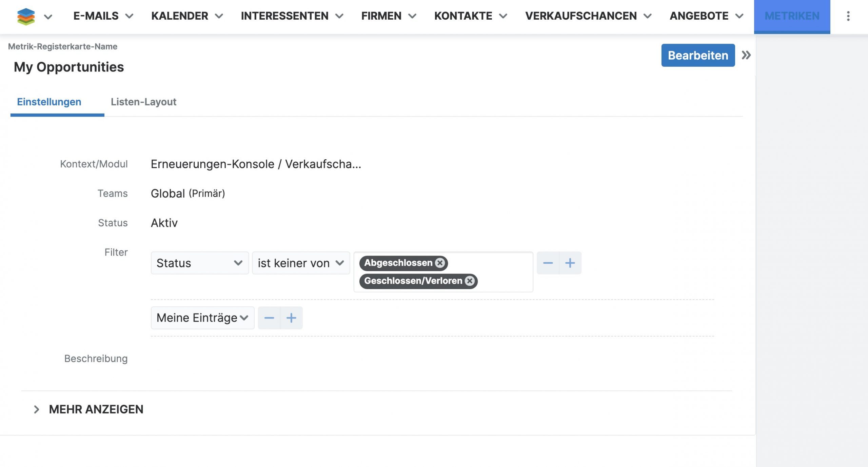Screen dimensions: 868x467
Task: Add a row after Meine Einträge with plus
Action: pos(291,318)
